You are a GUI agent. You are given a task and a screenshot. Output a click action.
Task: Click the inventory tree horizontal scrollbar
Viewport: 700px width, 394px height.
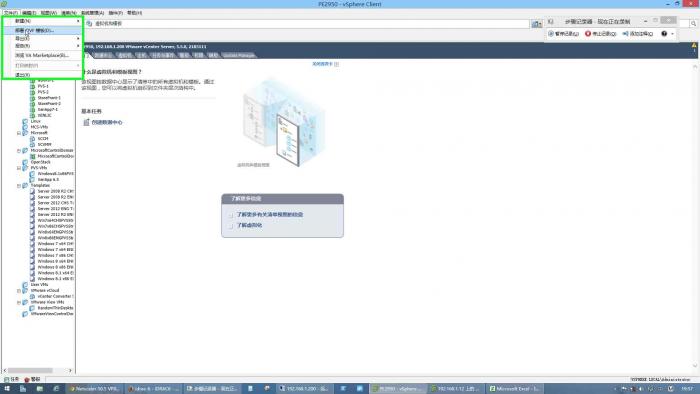click(x=30, y=370)
